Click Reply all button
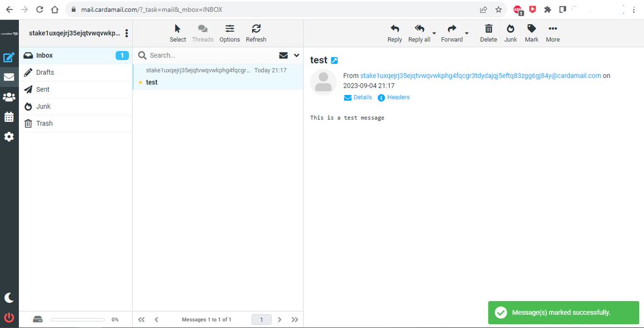The image size is (644, 328). click(419, 33)
